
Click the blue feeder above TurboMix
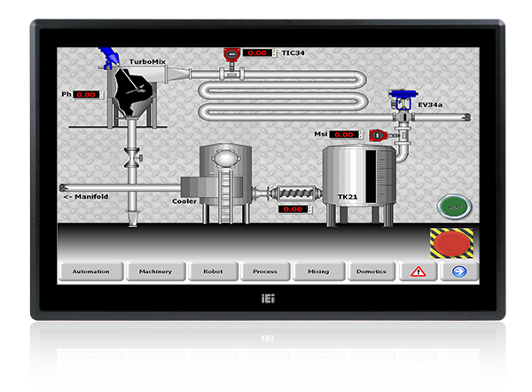coord(108,58)
